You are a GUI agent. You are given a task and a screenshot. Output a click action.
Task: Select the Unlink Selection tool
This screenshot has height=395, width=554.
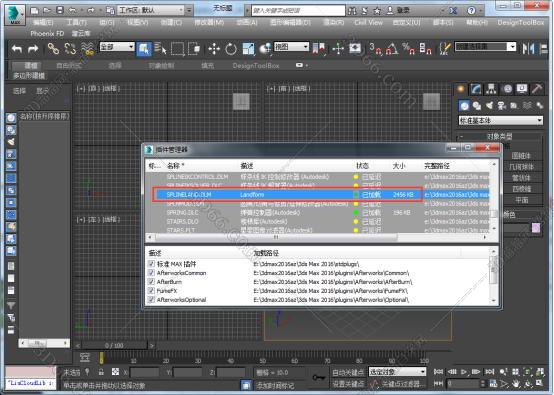(70, 48)
